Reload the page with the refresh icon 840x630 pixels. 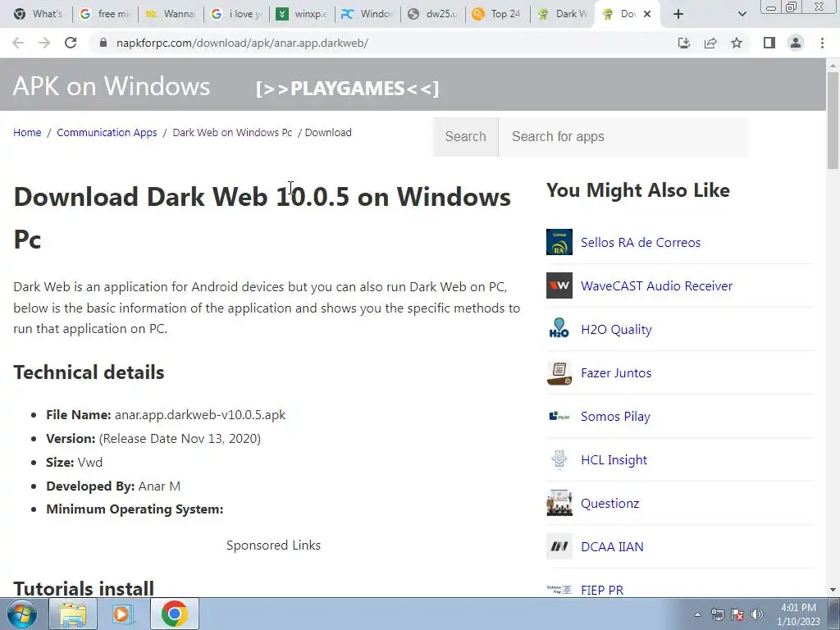point(71,43)
